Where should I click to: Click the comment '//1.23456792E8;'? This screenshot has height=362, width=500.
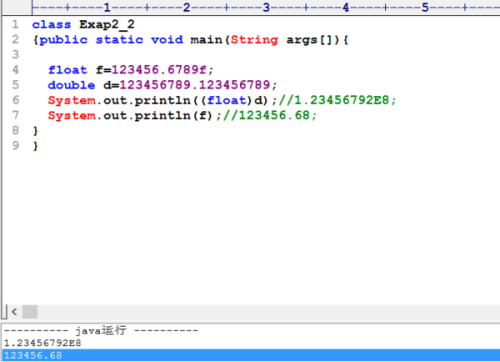click(337, 100)
